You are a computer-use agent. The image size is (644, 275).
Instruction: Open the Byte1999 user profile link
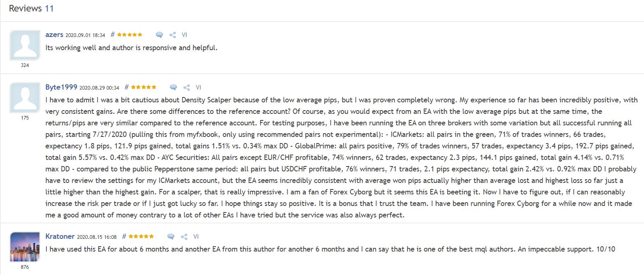coord(61,88)
